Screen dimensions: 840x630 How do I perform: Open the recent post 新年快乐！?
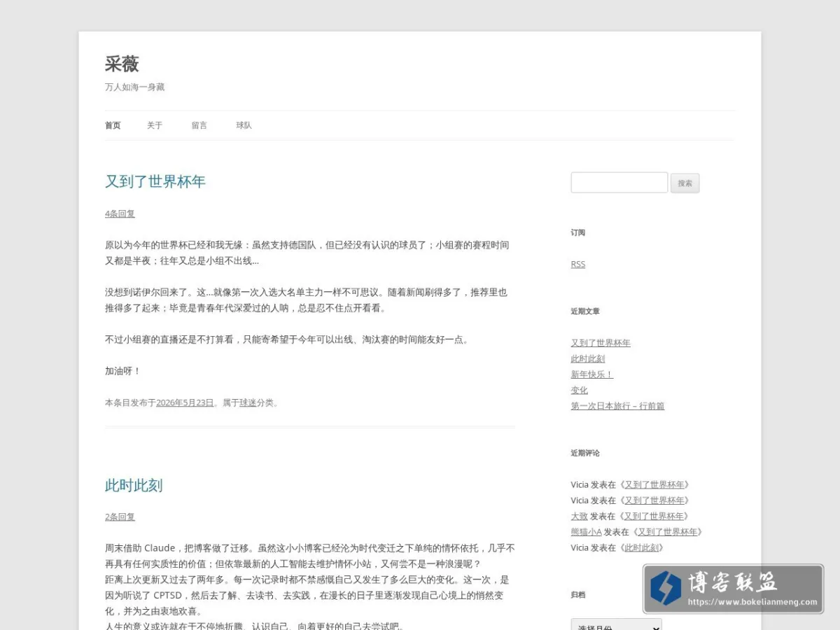point(592,374)
